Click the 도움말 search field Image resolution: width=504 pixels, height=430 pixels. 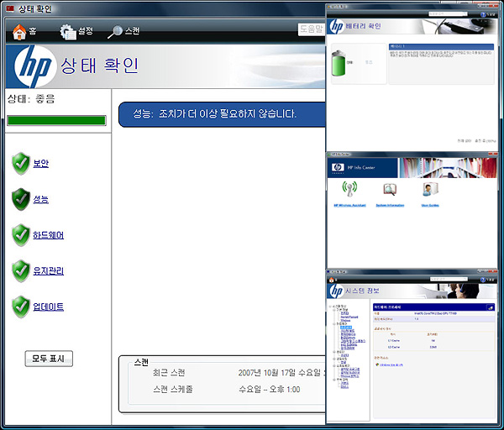click(311, 29)
